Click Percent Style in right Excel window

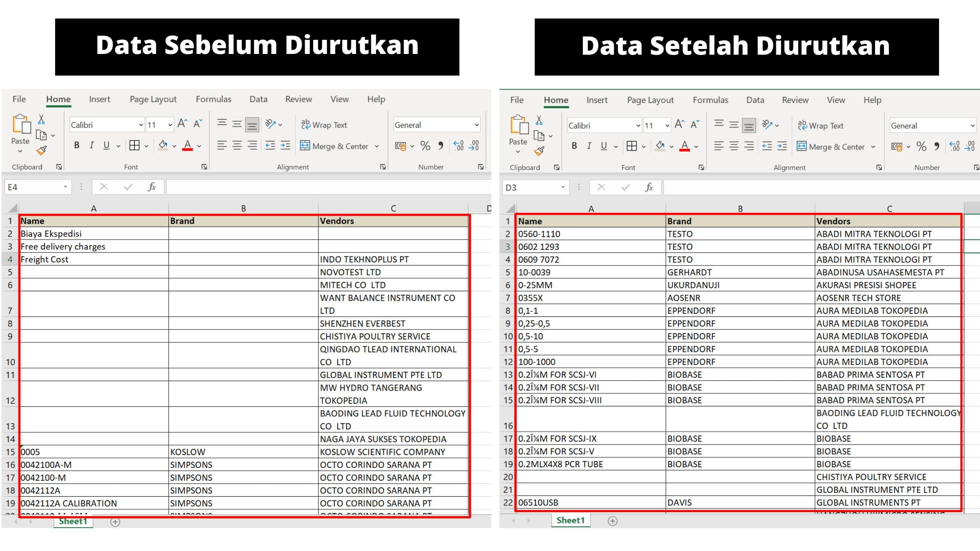(921, 146)
